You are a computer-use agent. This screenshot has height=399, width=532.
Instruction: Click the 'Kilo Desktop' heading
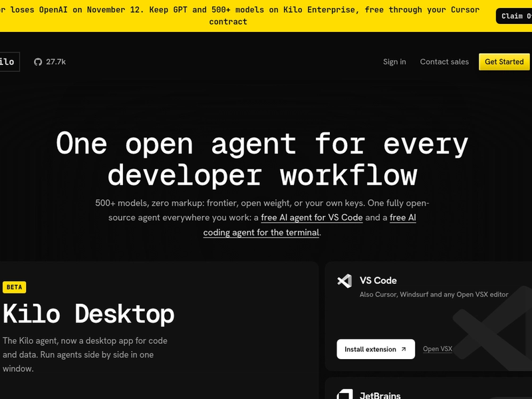(88, 314)
